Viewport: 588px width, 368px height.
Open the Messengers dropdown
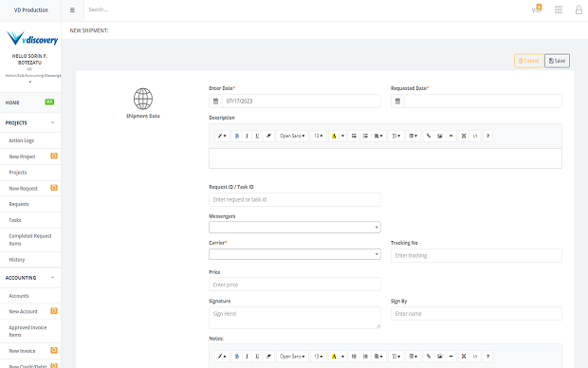295,228
